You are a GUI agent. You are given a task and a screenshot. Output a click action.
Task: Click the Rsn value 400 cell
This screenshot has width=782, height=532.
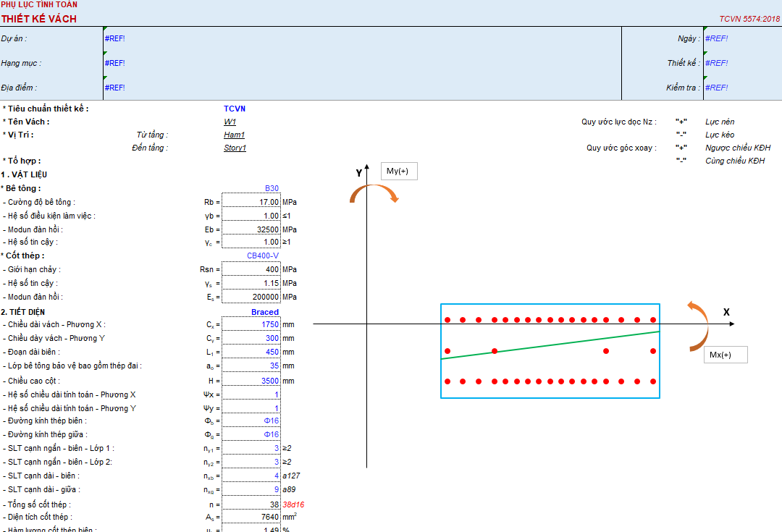point(251,269)
